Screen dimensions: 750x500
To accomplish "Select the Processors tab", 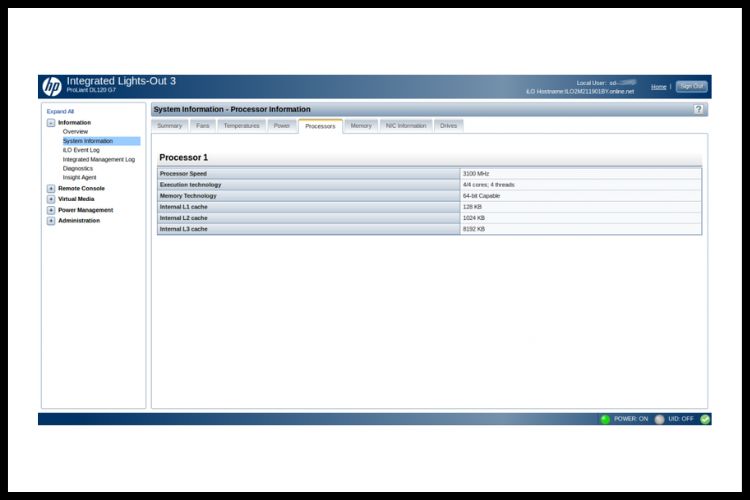I will point(320,126).
